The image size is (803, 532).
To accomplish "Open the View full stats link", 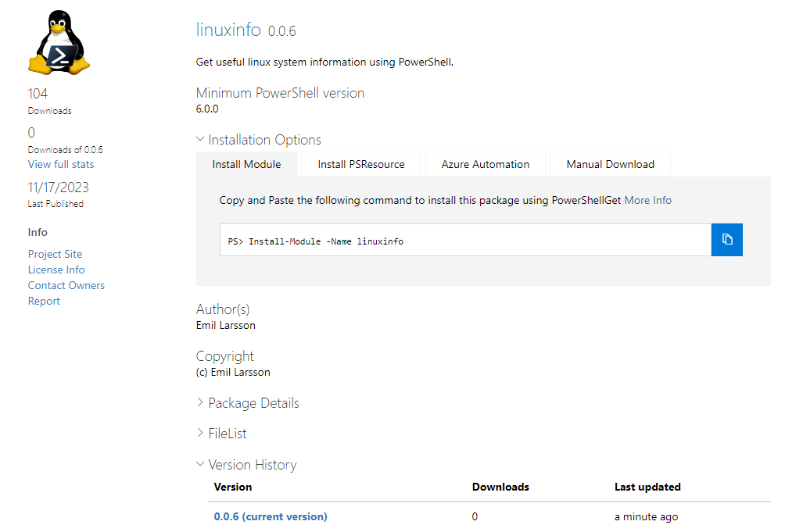I will click(61, 164).
